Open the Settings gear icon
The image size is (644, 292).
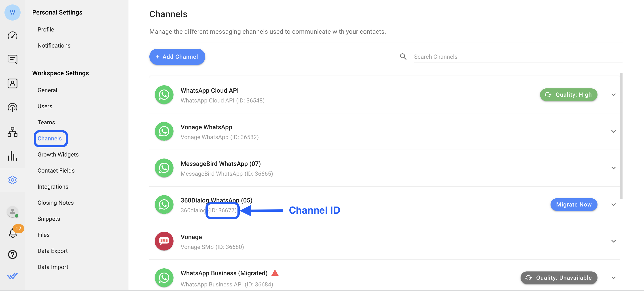coord(12,180)
